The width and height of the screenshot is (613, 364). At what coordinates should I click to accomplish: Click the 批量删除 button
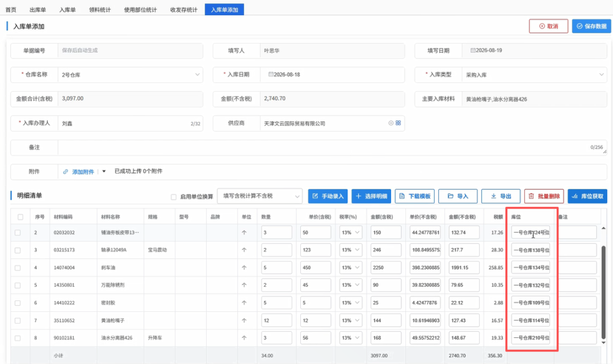[544, 196]
